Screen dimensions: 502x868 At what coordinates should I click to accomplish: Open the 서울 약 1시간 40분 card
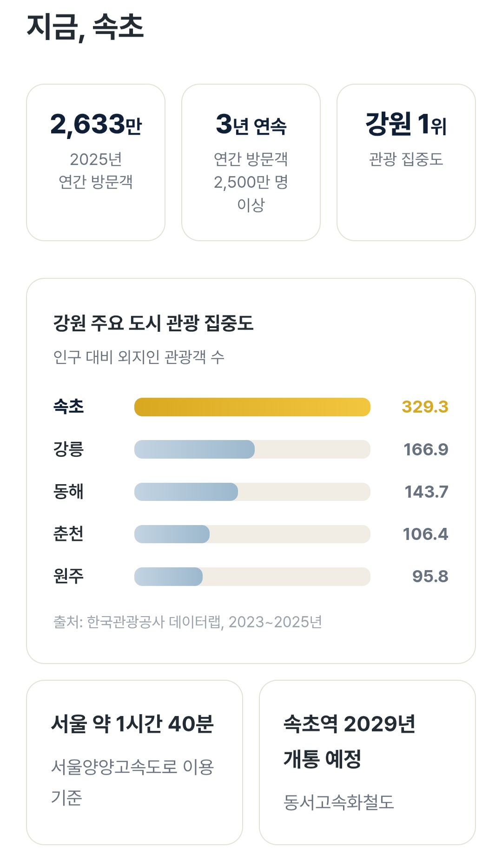click(x=134, y=763)
